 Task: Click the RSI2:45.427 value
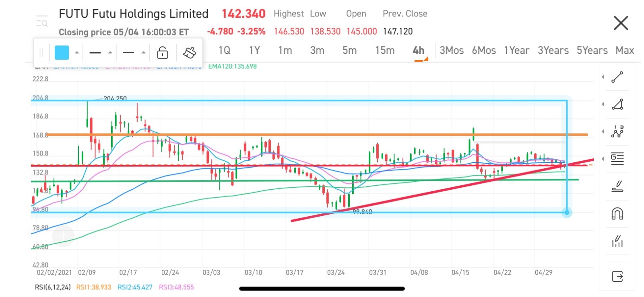pos(135,287)
